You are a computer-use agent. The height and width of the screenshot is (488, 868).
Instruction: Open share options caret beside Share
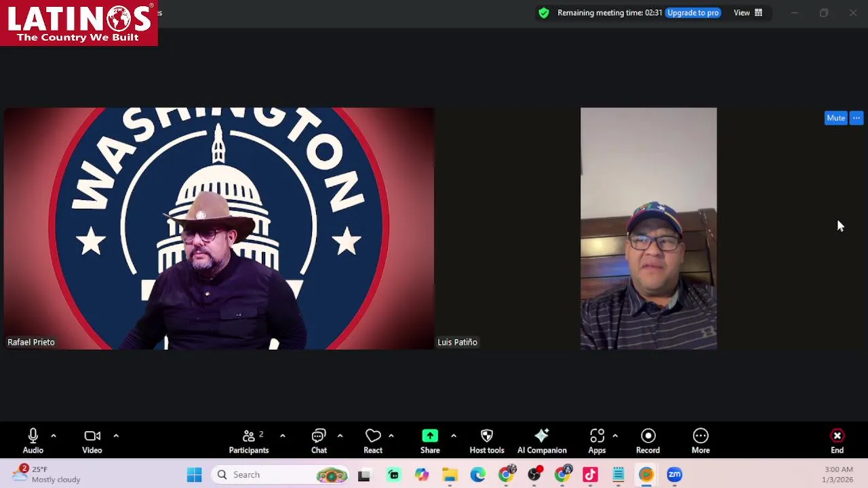(454, 436)
